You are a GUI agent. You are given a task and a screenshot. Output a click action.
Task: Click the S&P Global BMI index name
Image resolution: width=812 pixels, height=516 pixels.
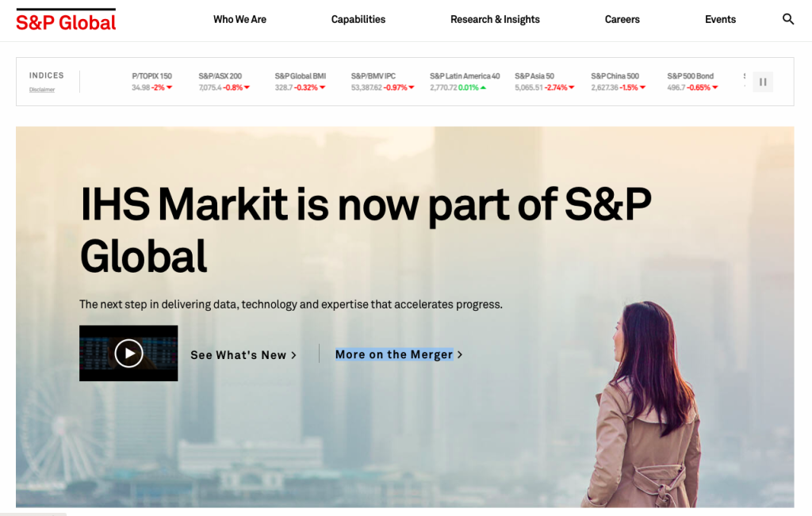click(301, 76)
